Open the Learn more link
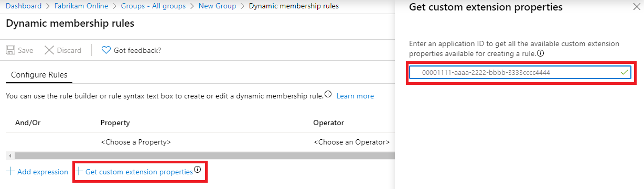 click(x=355, y=96)
